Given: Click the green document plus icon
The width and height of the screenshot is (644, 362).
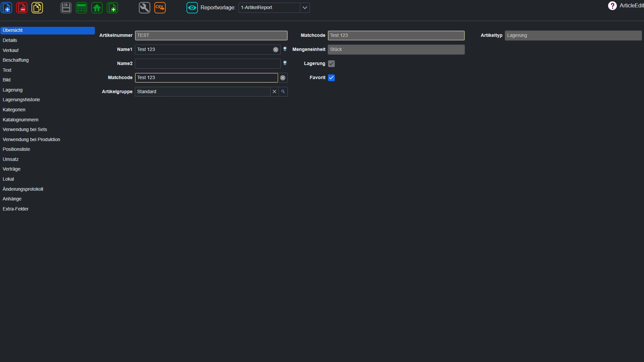Looking at the screenshot, I should coord(112,8).
